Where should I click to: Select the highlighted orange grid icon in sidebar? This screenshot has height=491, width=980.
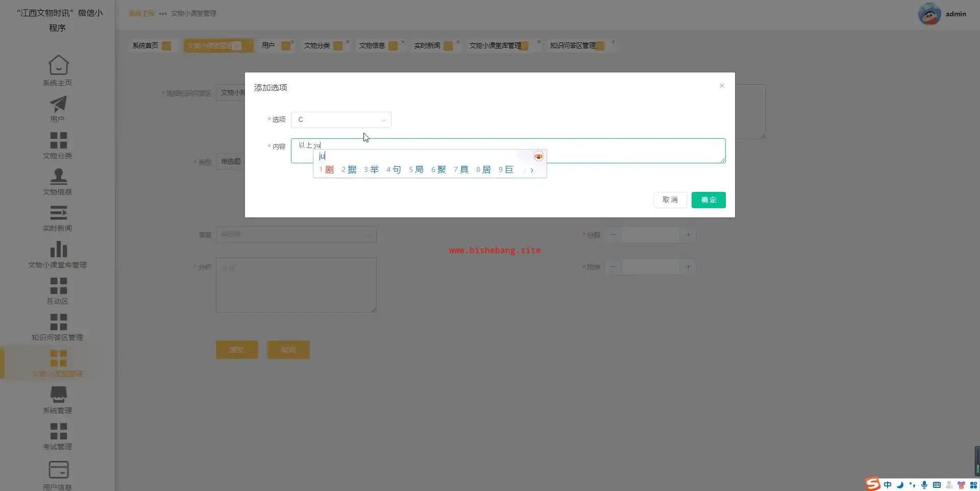click(x=58, y=358)
